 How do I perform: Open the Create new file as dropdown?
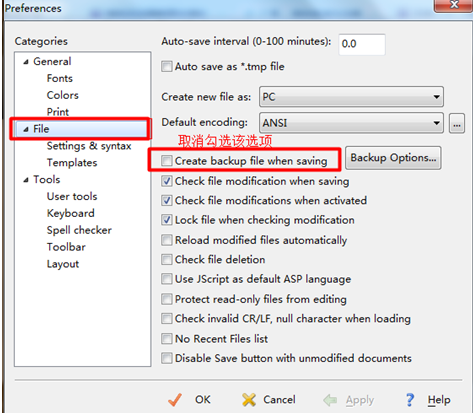(351, 97)
